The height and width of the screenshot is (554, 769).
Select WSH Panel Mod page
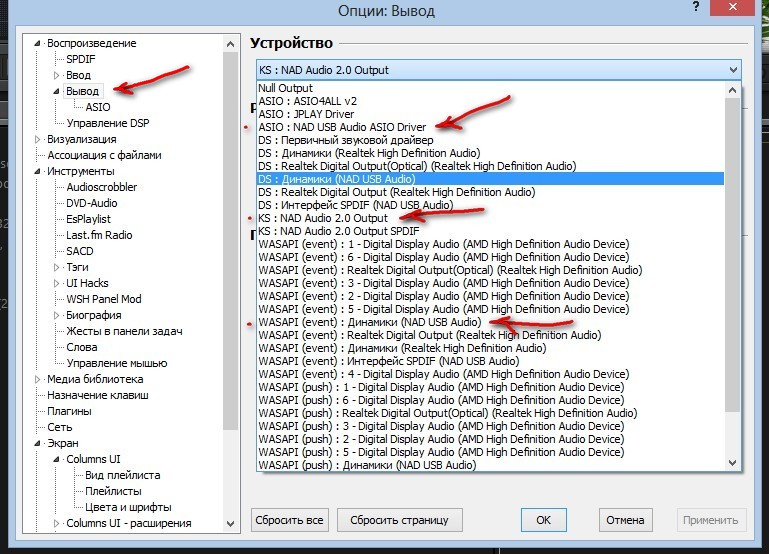103,299
